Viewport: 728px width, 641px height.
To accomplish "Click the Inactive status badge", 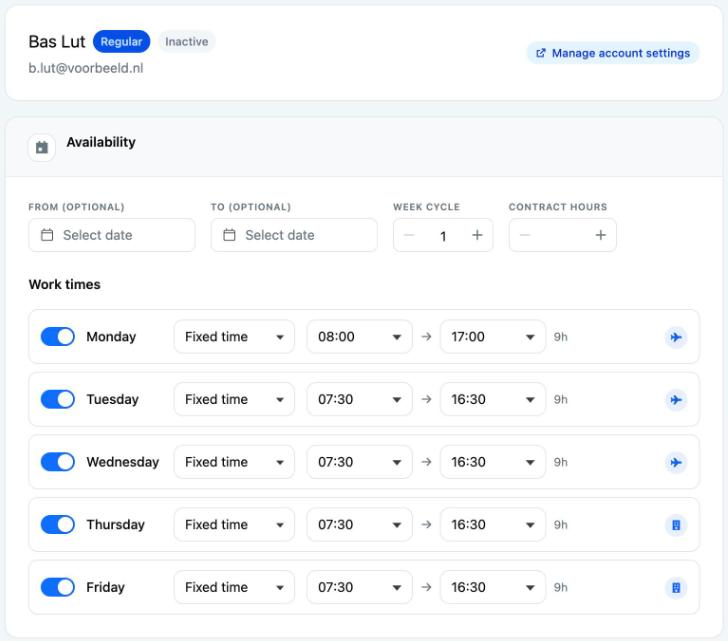I will [x=187, y=42].
